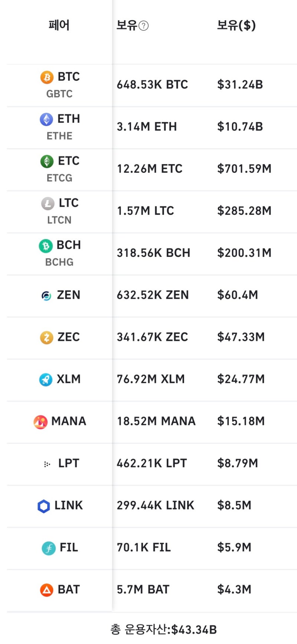297x644 pixels.
Task: Click the Bitcoin Cash BCH icon
Action: [46, 245]
